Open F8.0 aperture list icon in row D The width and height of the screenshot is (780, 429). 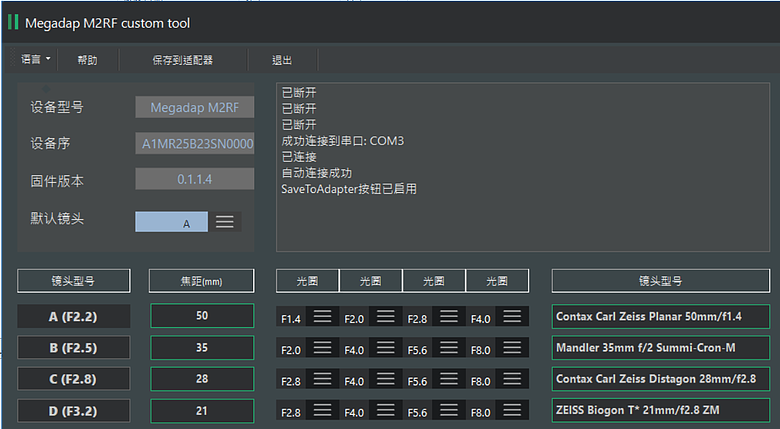coord(512,411)
